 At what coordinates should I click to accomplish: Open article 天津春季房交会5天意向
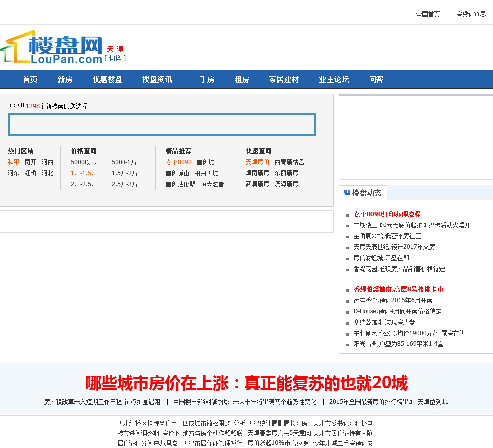(279, 433)
